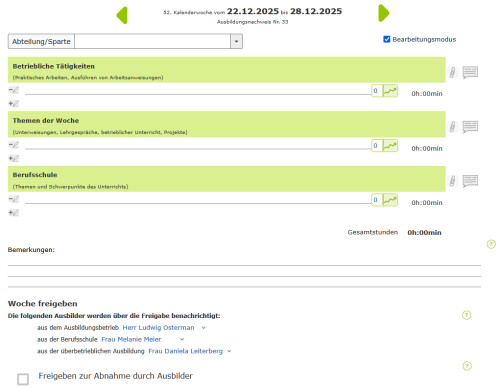Select Frau Daniela Leiterberg trainer dropdown

click(190, 351)
